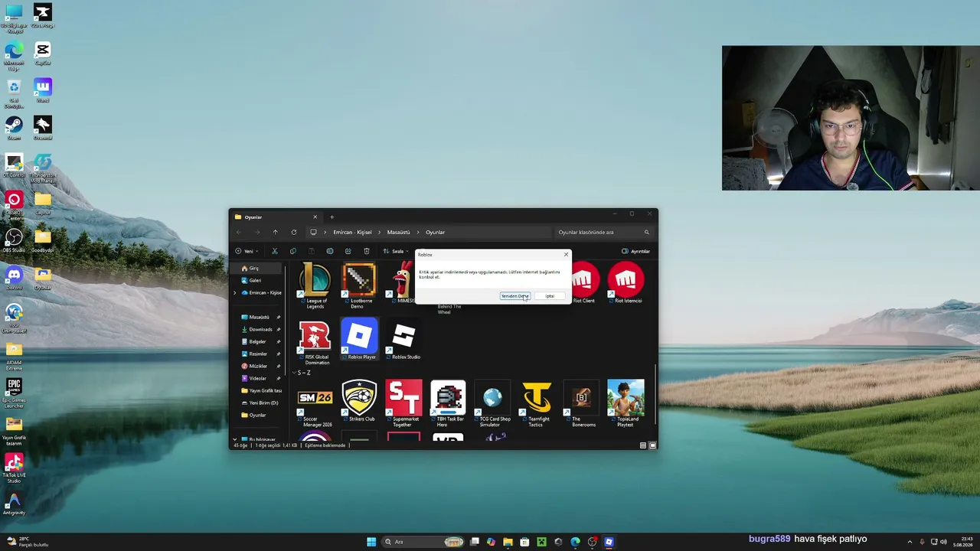Click the Windows Start button

click(371, 542)
